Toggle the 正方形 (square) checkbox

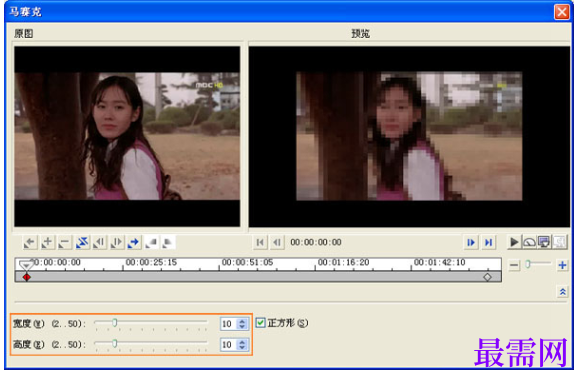point(260,323)
